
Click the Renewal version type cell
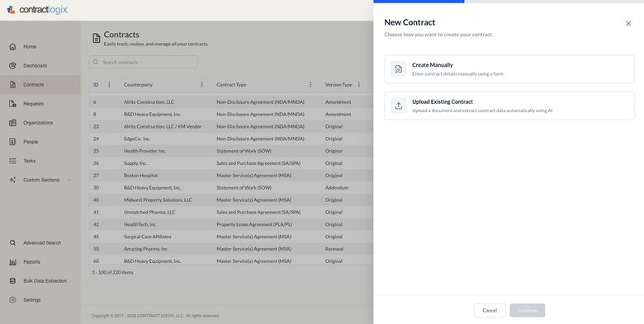click(x=334, y=249)
